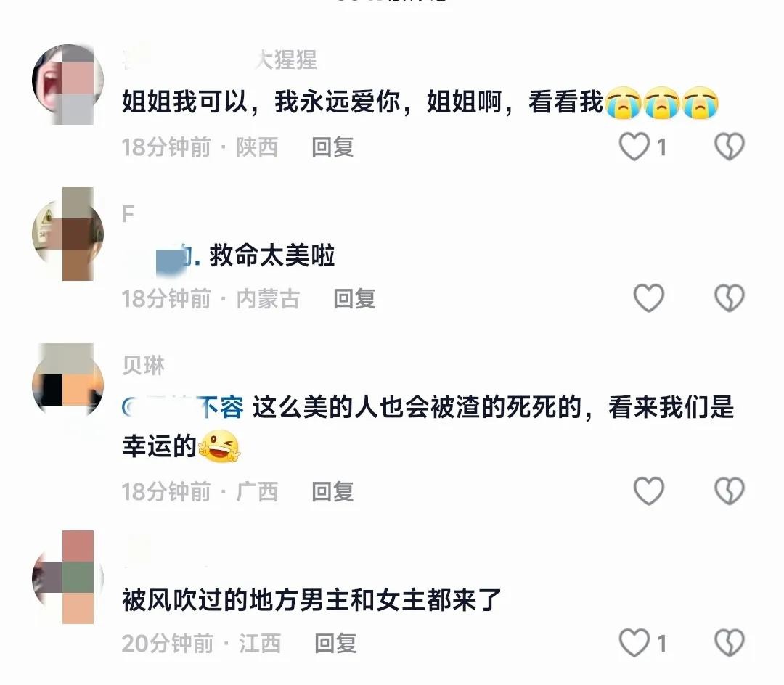Like the 江西 comment posted 20分钟前
784x685 pixels.
tap(634, 642)
